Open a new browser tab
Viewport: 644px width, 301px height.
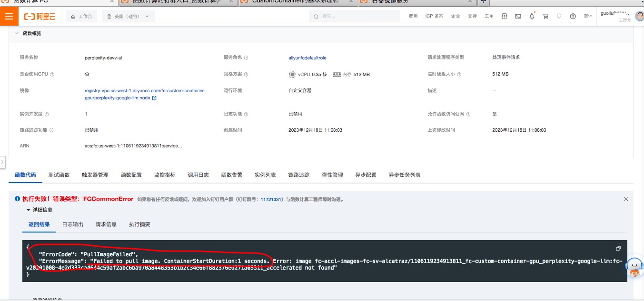(x=483, y=1)
